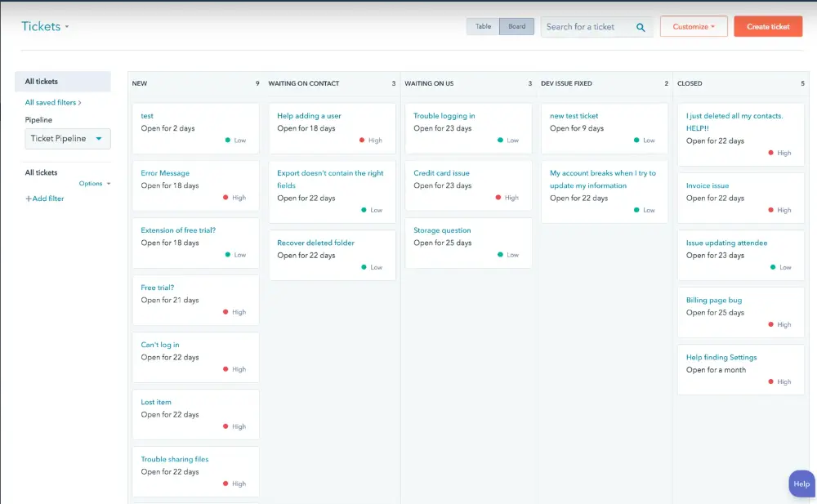Click the red priority dot on Billing page bug
The height and width of the screenshot is (504, 817).
(x=770, y=324)
